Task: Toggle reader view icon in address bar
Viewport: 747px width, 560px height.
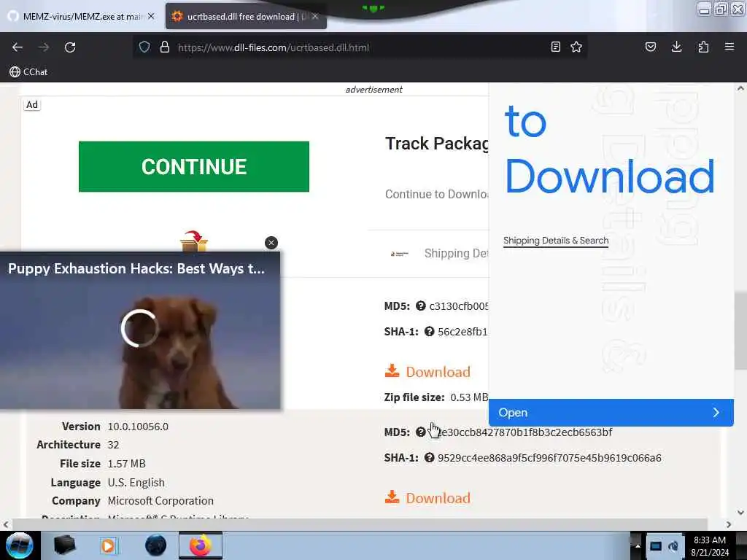Action: click(x=555, y=47)
